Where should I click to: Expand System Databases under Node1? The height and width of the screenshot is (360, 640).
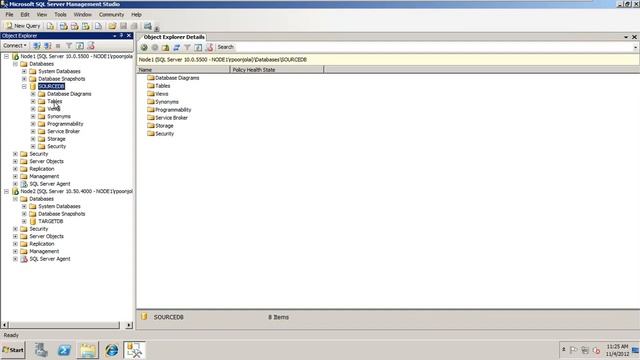point(24,71)
